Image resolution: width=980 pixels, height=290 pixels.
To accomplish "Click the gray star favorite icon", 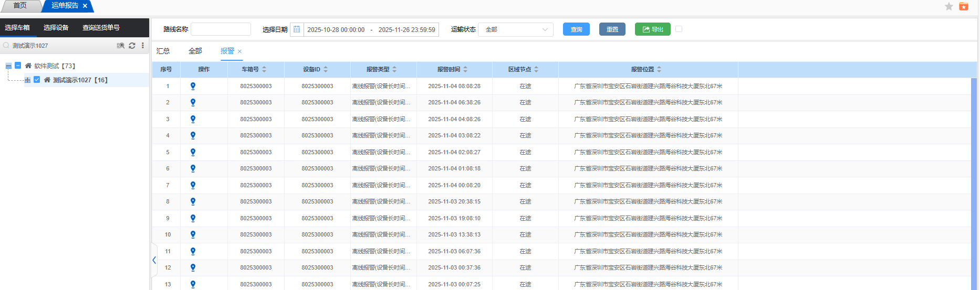I will (x=948, y=6).
